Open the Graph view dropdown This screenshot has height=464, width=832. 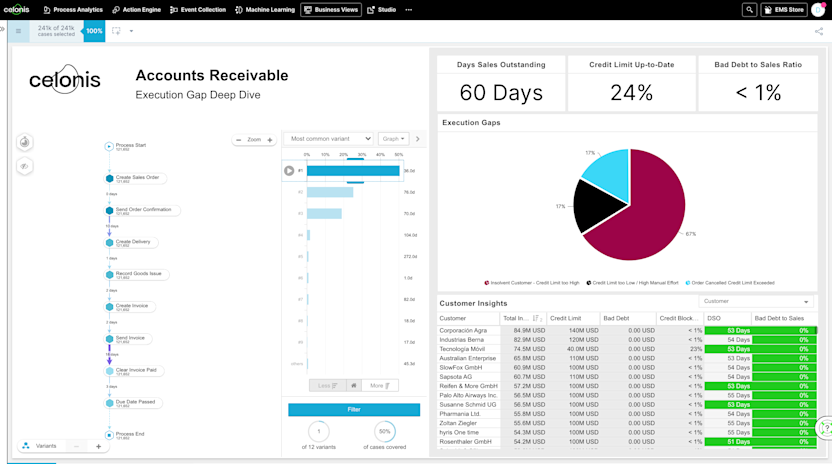click(393, 139)
